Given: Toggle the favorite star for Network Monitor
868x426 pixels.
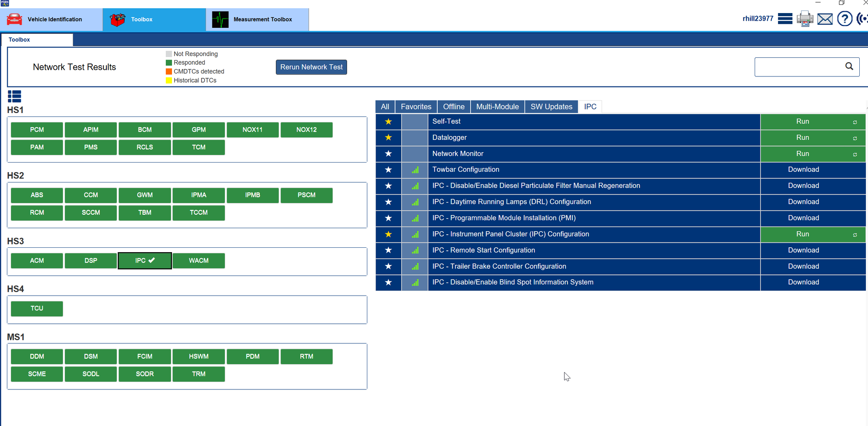Looking at the screenshot, I should (388, 153).
